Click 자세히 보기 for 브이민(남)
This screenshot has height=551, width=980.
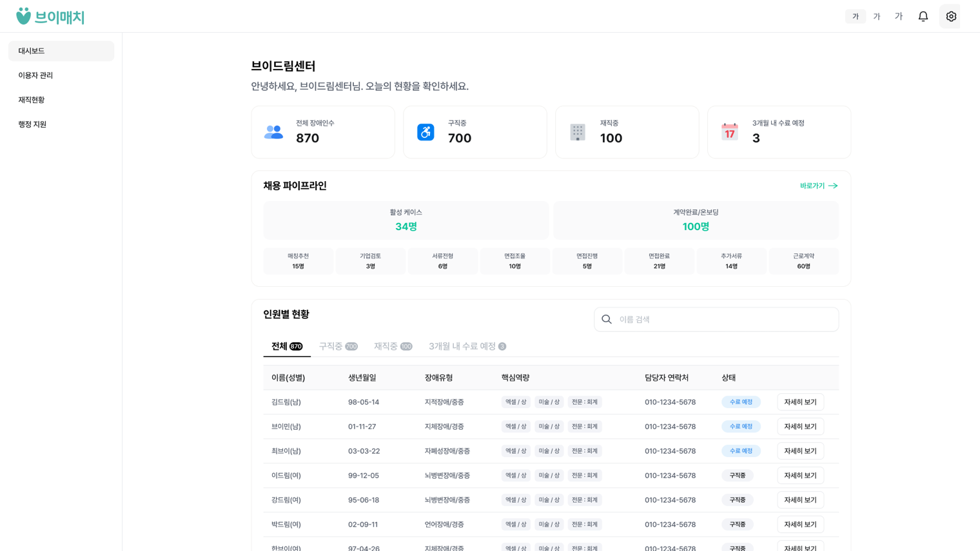[x=800, y=427]
